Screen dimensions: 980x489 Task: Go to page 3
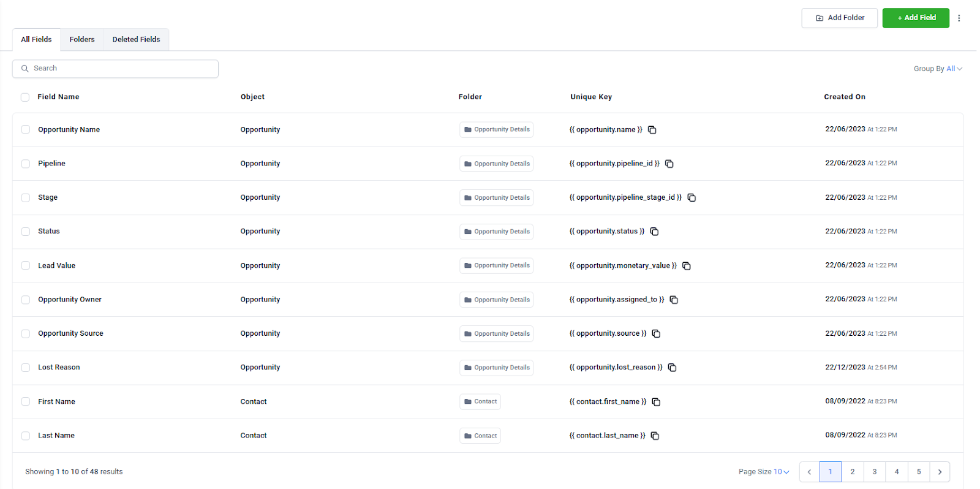point(875,472)
